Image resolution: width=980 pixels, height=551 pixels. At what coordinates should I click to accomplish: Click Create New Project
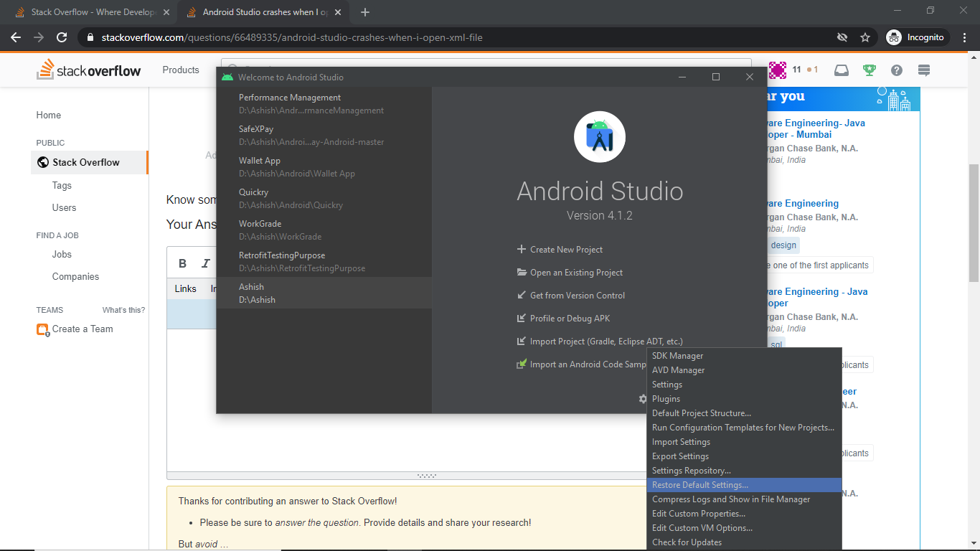point(565,250)
